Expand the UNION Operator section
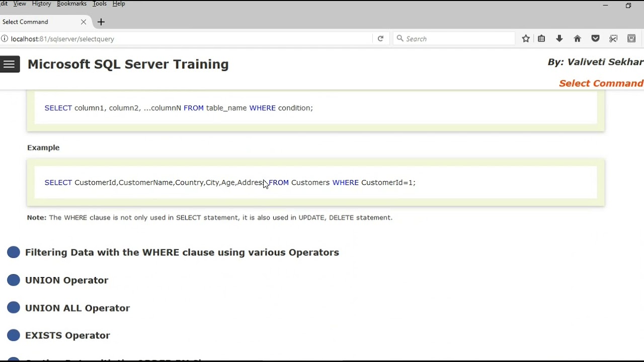 (x=67, y=280)
